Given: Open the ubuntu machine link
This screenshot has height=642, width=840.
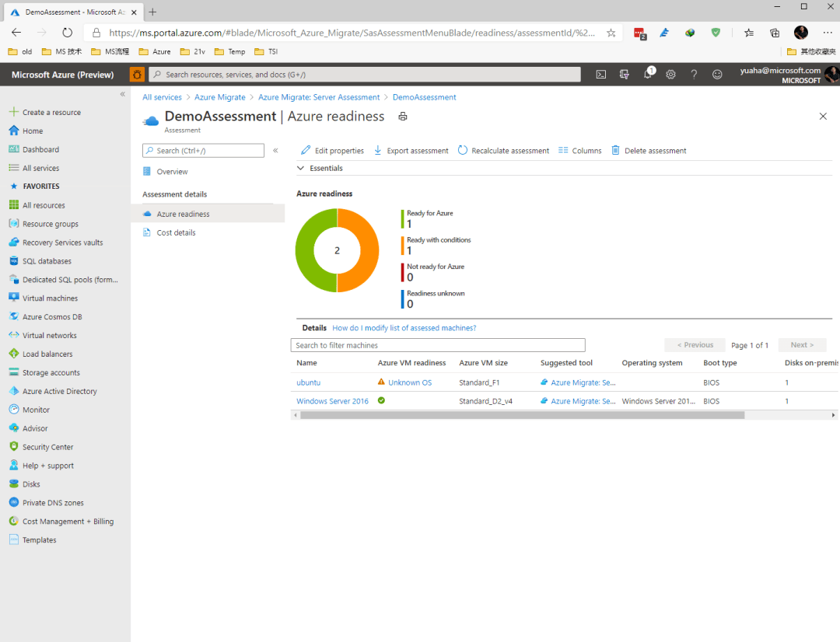Looking at the screenshot, I should 308,382.
